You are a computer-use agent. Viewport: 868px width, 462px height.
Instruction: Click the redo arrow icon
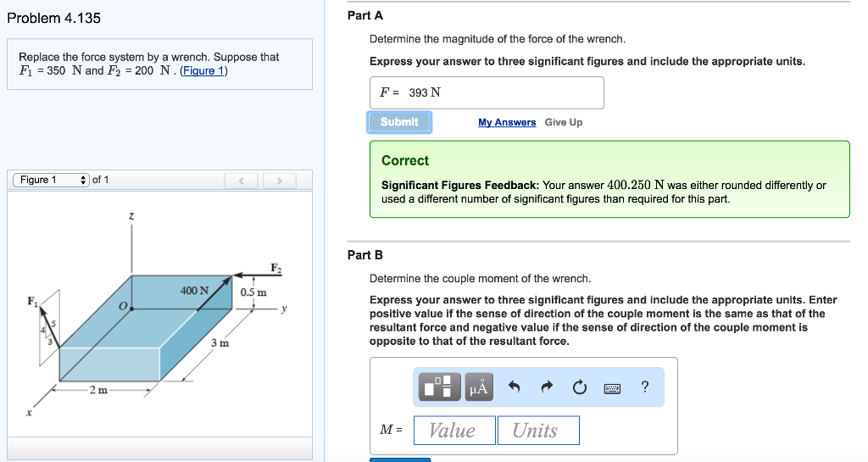[x=547, y=387]
